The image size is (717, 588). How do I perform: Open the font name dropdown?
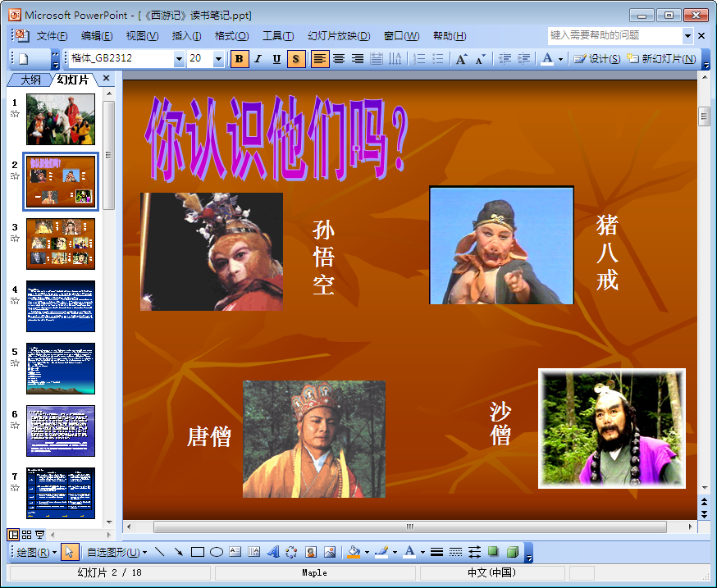pos(179,59)
